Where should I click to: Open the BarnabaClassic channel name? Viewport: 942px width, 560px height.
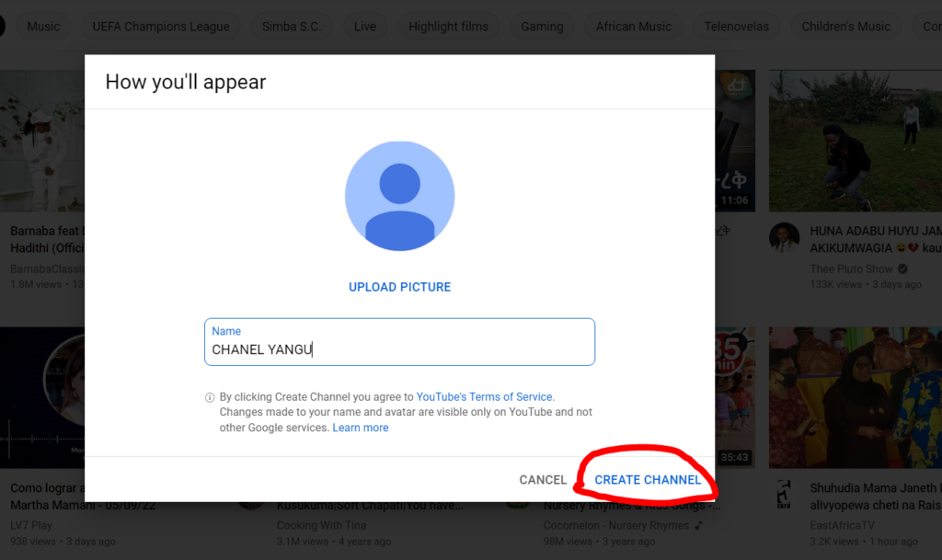(x=48, y=269)
